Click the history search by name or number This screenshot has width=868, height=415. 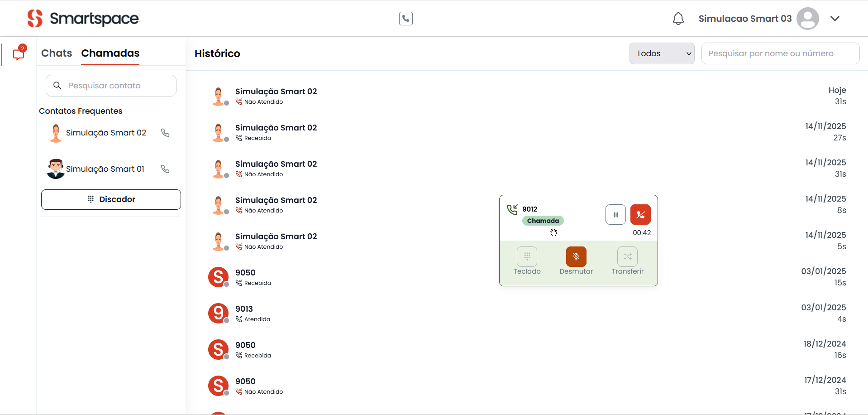coord(780,53)
